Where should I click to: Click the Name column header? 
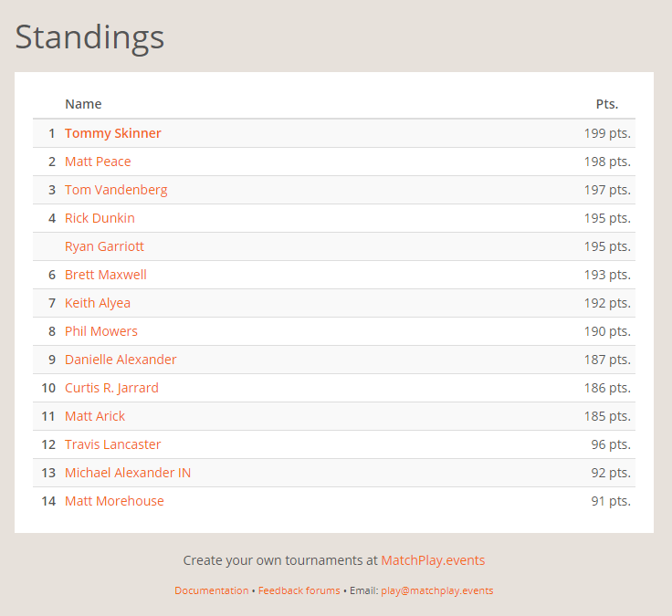click(x=83, y=104)
